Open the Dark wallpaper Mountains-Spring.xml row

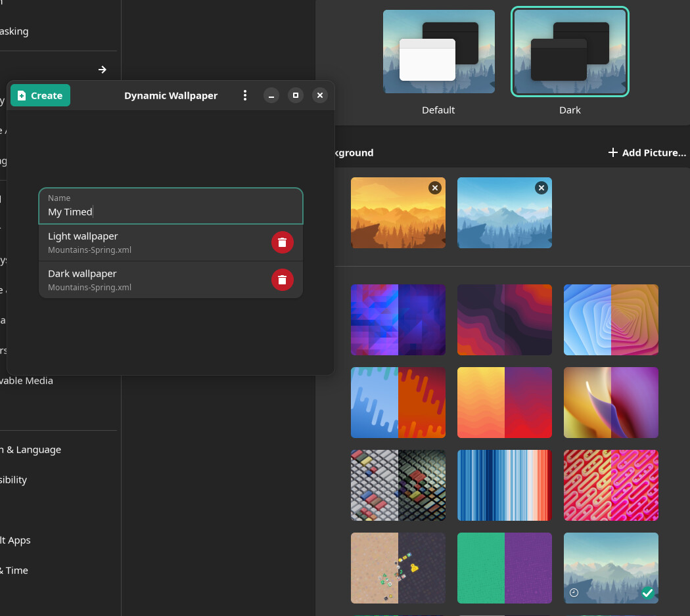pos(151,280)
